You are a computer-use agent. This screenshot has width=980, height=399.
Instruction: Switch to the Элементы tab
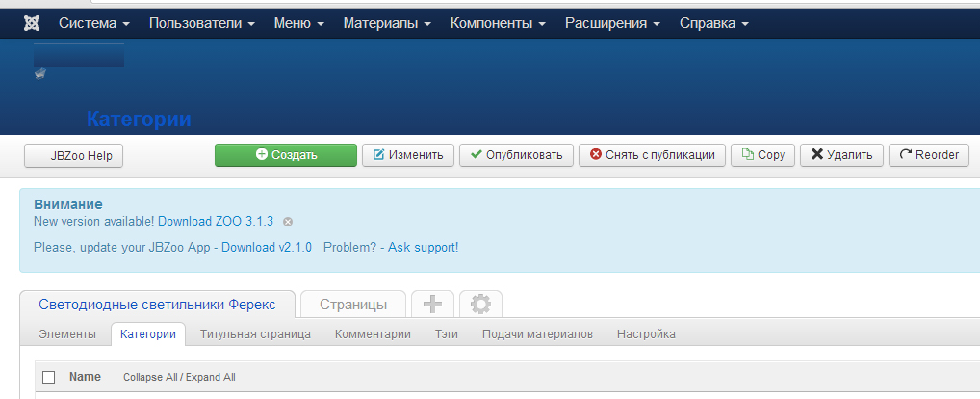pos(67,334)
